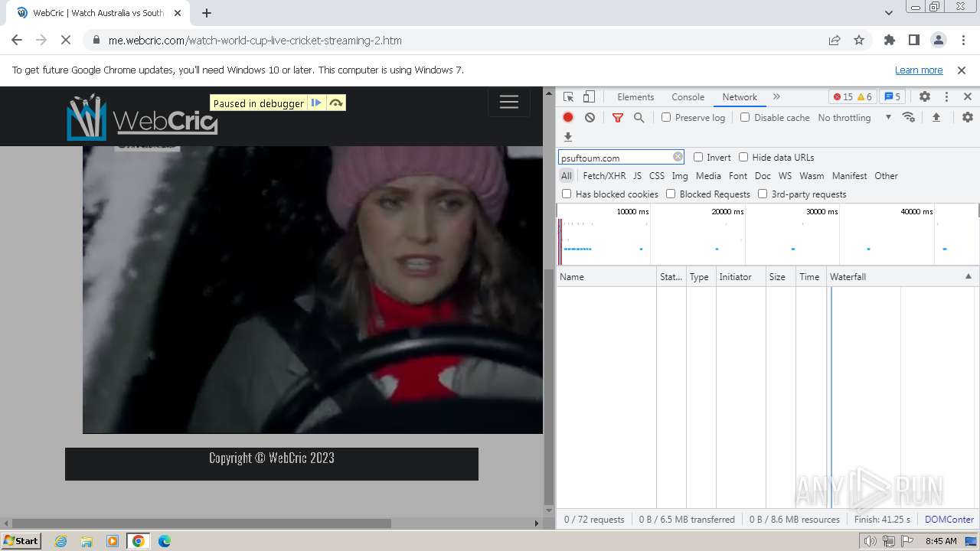
Task: Toggle the device toolbar icon
Action: pos(589,97)
